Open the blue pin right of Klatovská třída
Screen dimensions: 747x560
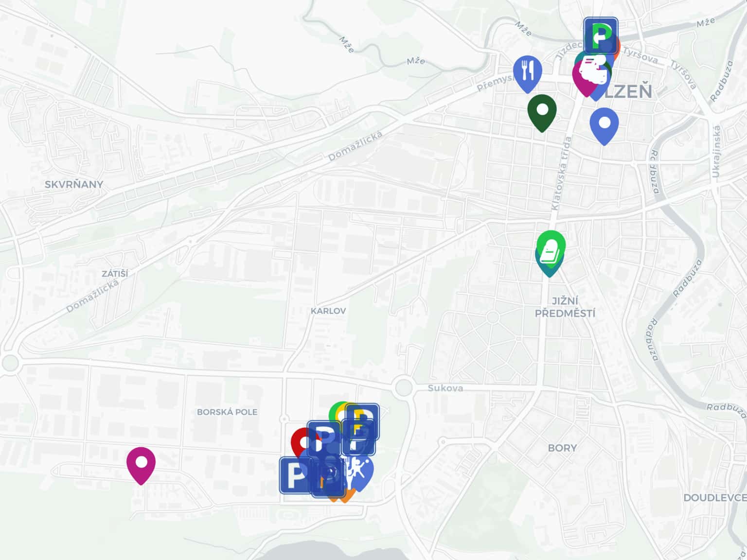[604, 125]
